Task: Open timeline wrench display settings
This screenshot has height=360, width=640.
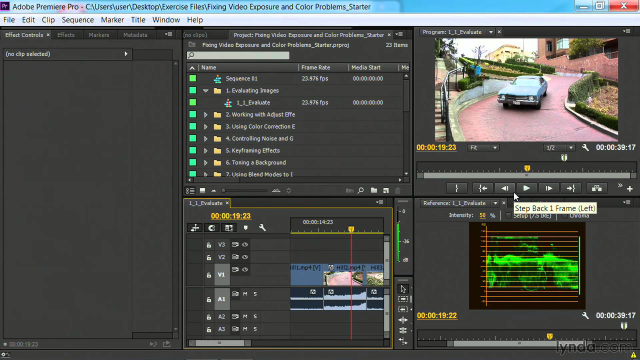Action: 262,228
